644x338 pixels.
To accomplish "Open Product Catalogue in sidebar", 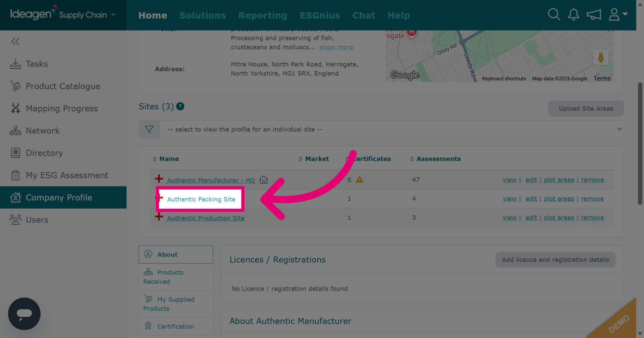I will point(63,86).
